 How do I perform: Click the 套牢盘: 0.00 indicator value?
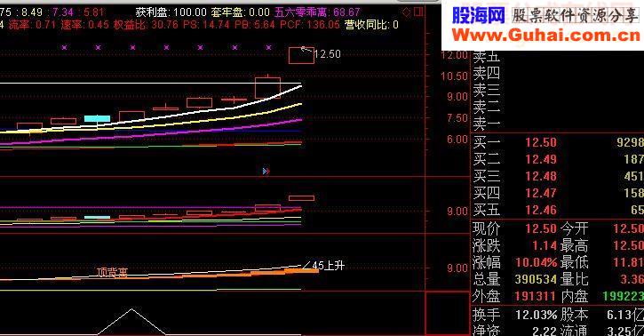(x=240, y=12)
